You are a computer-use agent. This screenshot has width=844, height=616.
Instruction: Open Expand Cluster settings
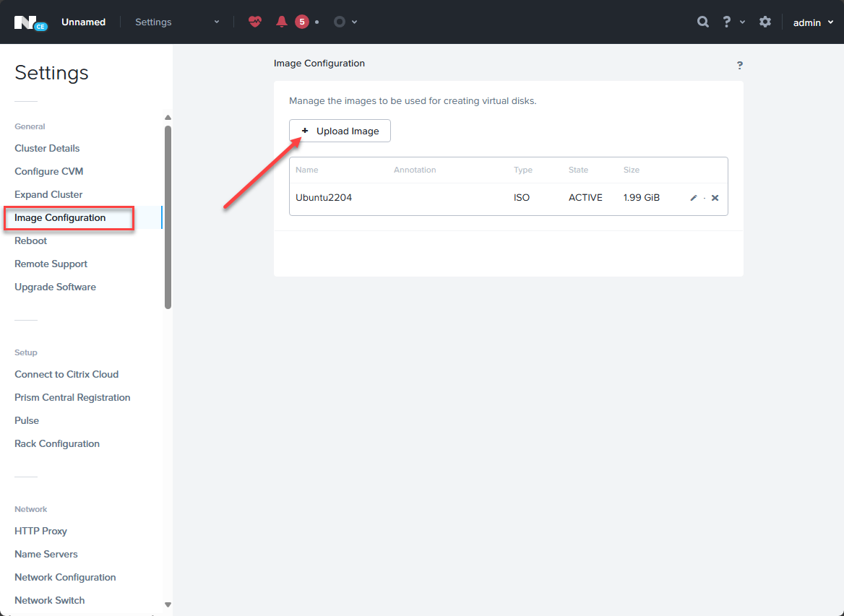(48, 194)
